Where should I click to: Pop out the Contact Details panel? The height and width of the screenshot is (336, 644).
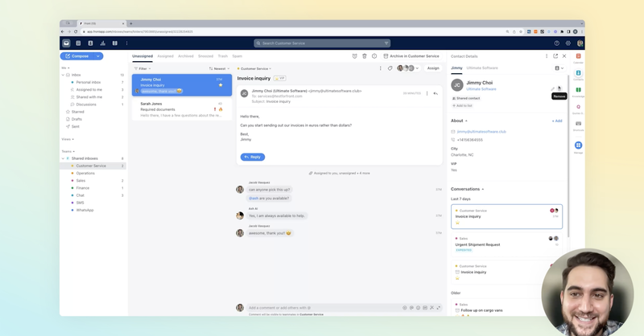coord(555,56)
